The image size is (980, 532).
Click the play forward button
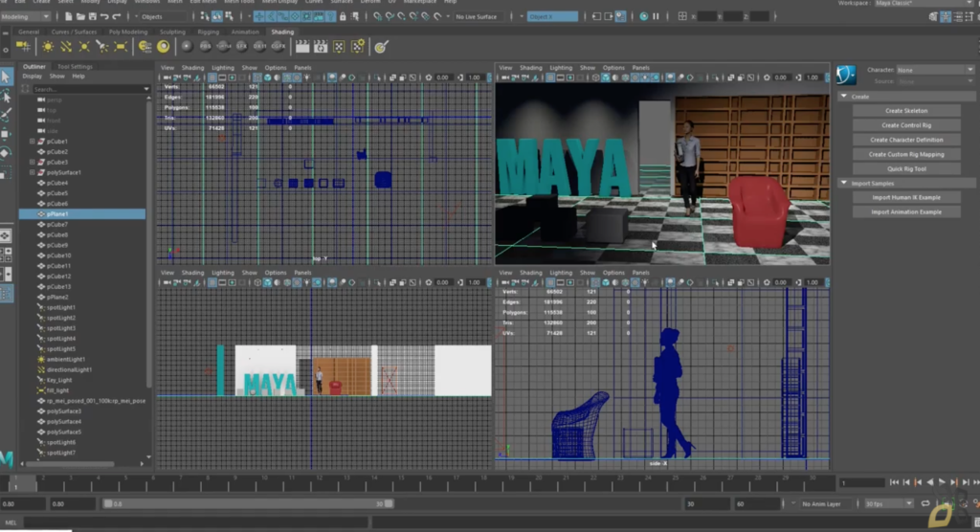point(942,482)
